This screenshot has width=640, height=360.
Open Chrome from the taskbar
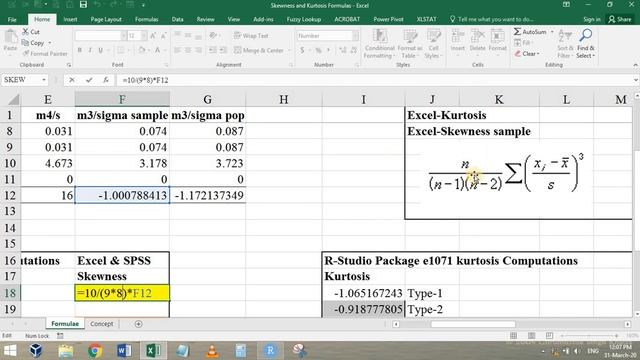(95, 351)
